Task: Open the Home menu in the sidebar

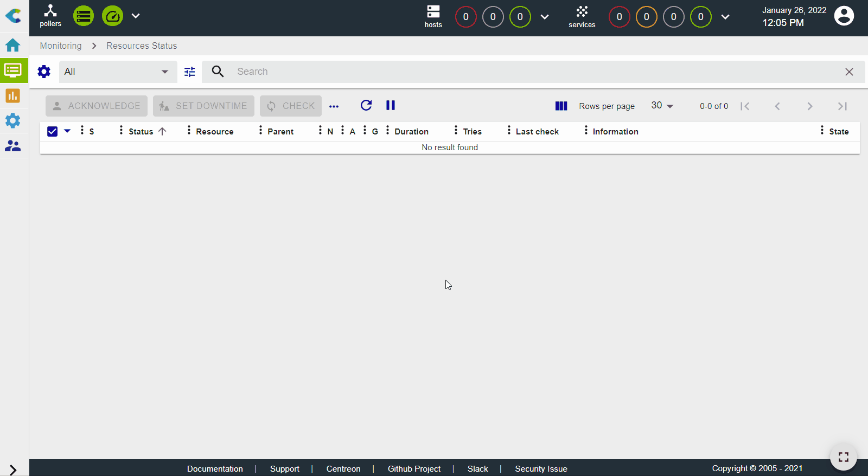Action: click(x=13, y=45)
